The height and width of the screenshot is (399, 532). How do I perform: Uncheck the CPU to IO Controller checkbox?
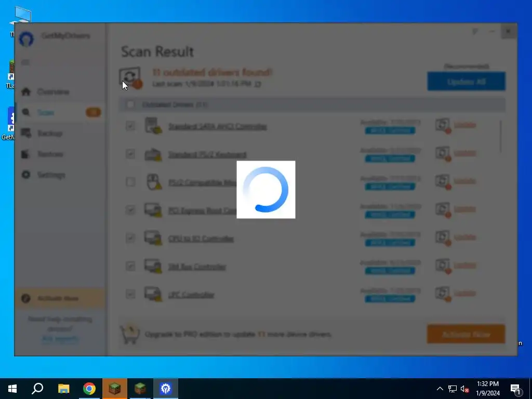[130, 238]
